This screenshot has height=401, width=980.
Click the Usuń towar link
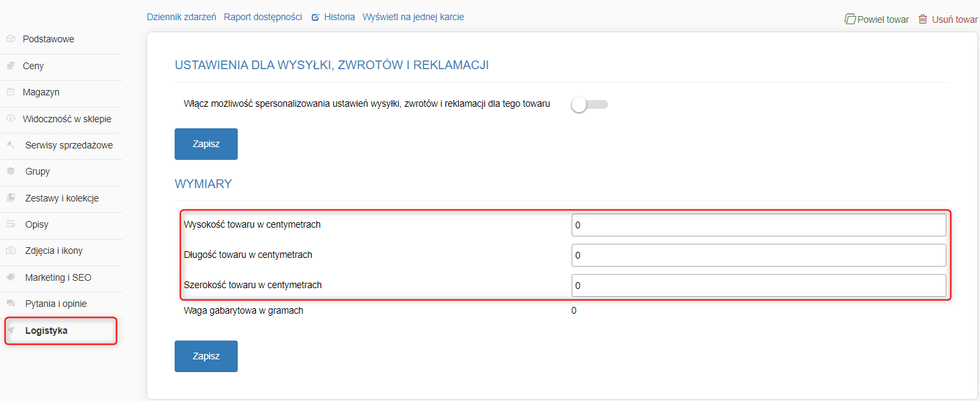pos(954,19)
